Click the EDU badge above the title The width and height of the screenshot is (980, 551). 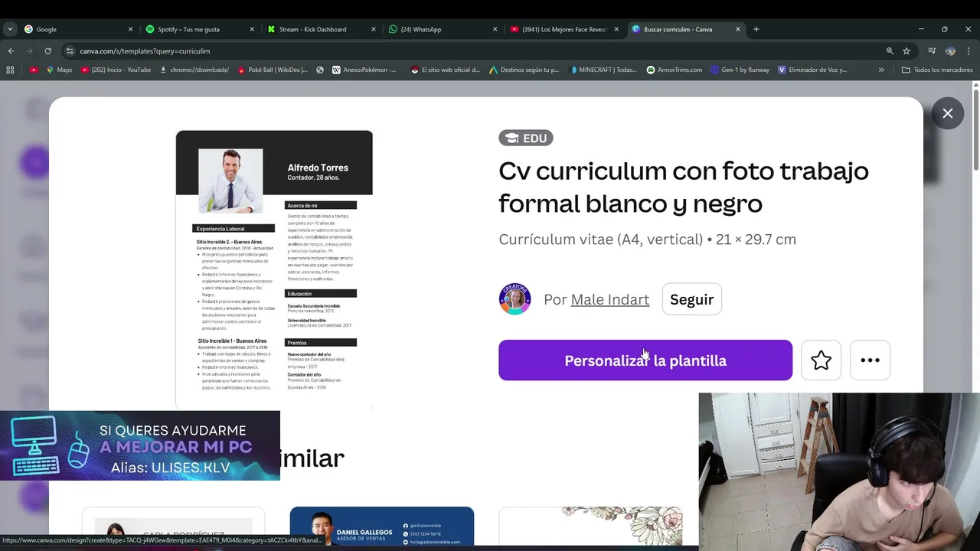coord(525,138)
